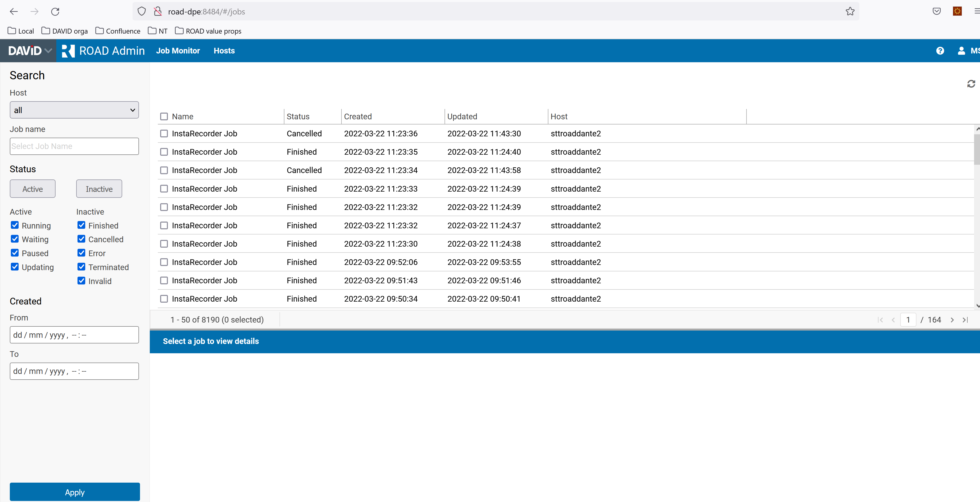Screen dimensions: 980x502
Task: Switch to the Hosts tab
Action: pyautogui.click(x=224, y=51)
